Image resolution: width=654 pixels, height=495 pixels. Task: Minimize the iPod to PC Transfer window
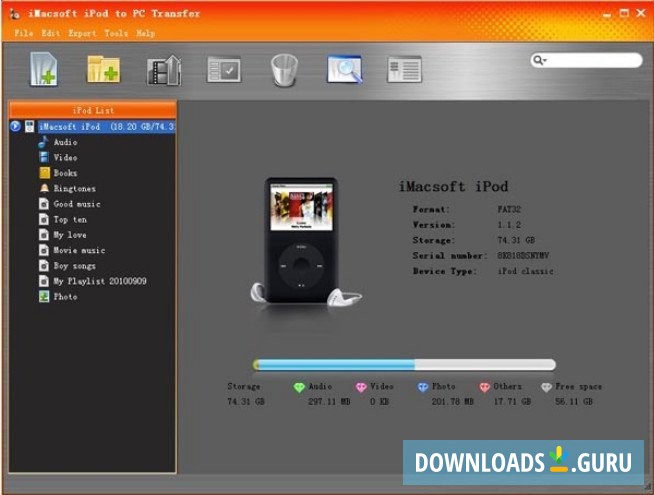point(607,14)
